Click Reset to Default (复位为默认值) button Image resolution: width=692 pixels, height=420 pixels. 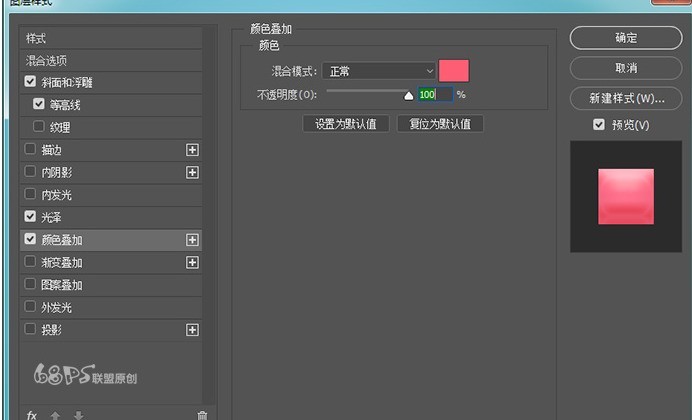[x=440, y=124]
